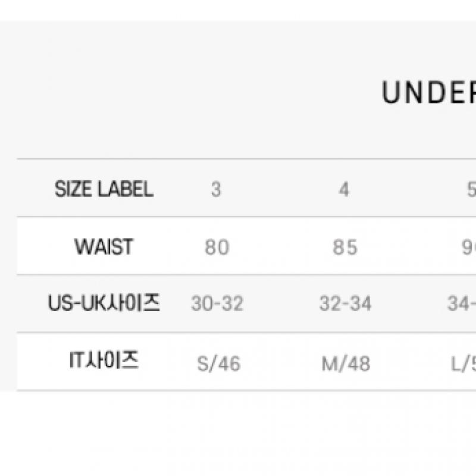Click the white strip above the gray banner

(x=238, y=10)
